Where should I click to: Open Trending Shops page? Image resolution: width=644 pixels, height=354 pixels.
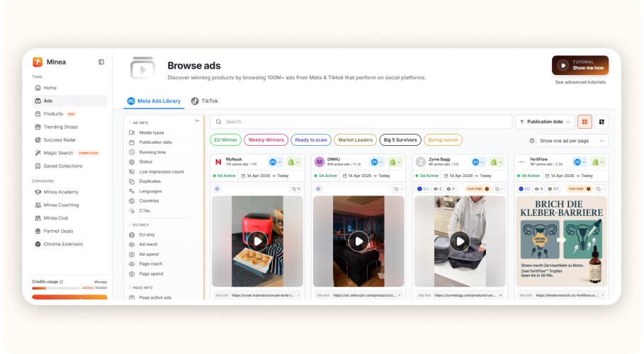click(x=69, y=127)
